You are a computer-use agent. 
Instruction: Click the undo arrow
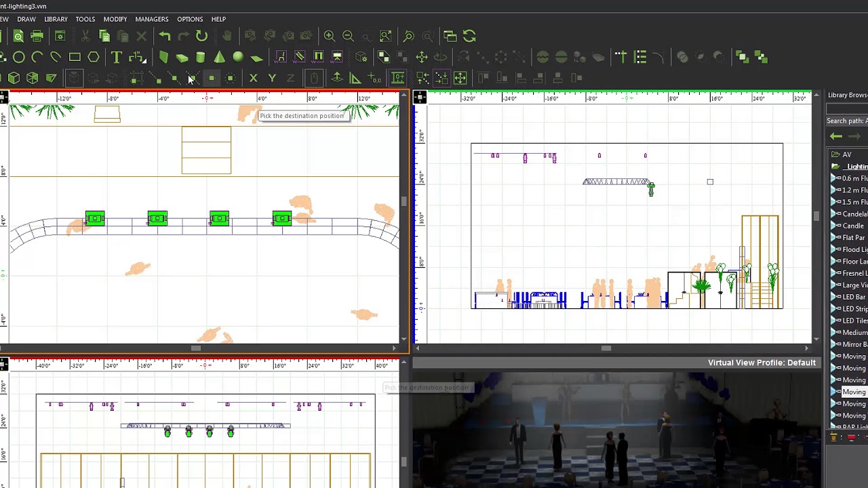(x=165, y=36)
